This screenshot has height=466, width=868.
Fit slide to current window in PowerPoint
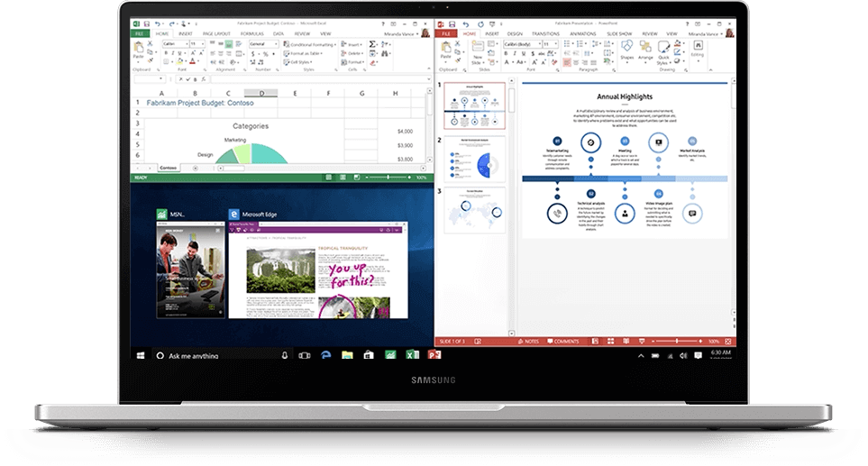tap(728, 341)
